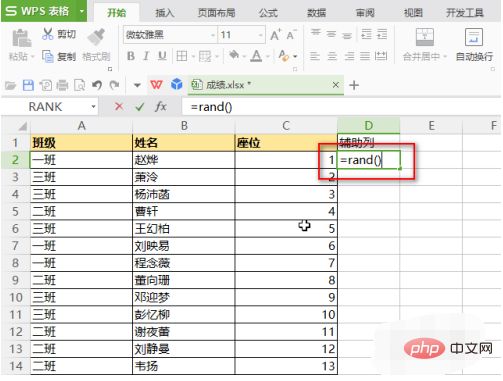This screenshot has width=503, height=381.
Task: Activate the Format Painter brush
Action: [x=96, y=36]
